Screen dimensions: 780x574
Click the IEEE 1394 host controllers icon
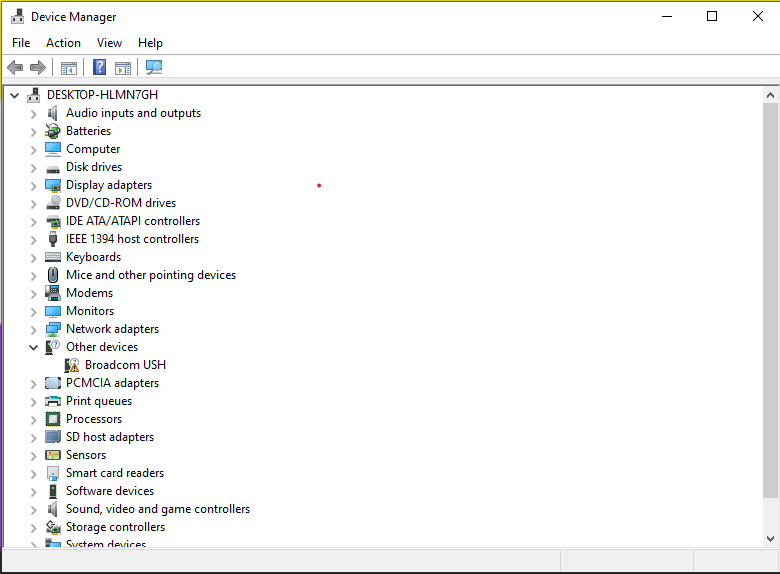click(x=53, y=239)
